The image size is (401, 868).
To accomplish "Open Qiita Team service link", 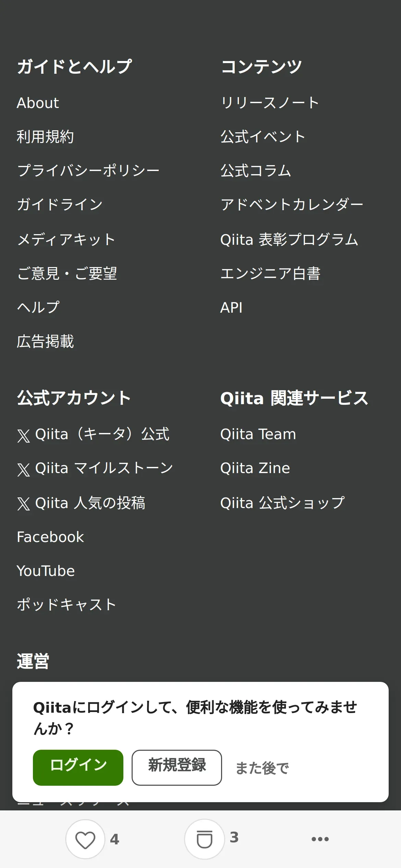I will point(258,434).
